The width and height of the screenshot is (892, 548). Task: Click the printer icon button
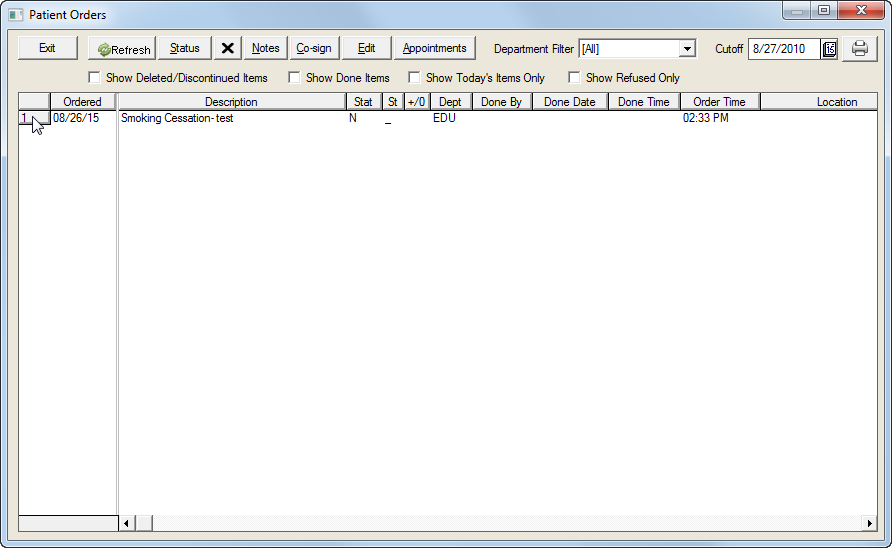coord(859,49)
